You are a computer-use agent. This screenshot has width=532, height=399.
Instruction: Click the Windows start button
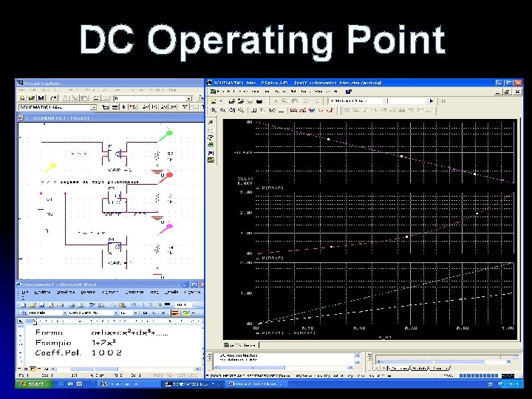(33, 383)
